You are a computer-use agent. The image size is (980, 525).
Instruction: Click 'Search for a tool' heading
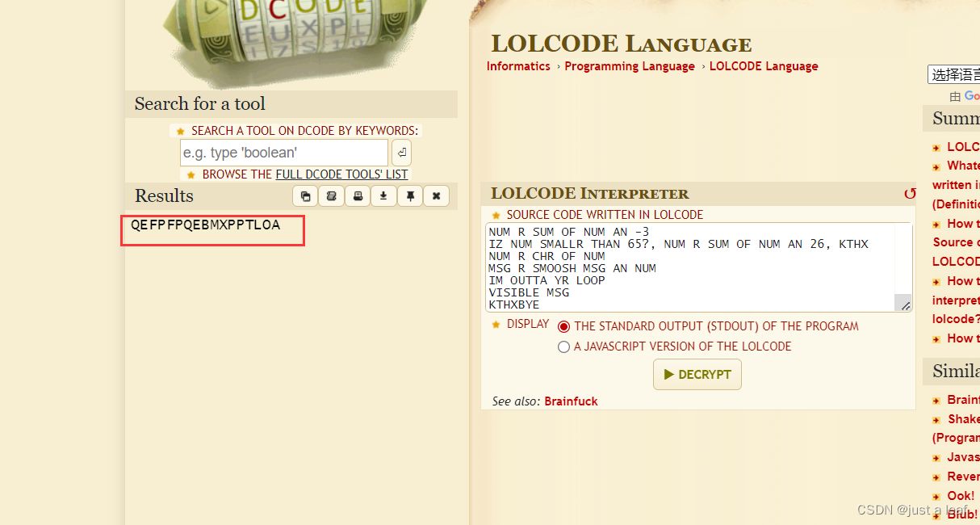[x=199, y=103]
